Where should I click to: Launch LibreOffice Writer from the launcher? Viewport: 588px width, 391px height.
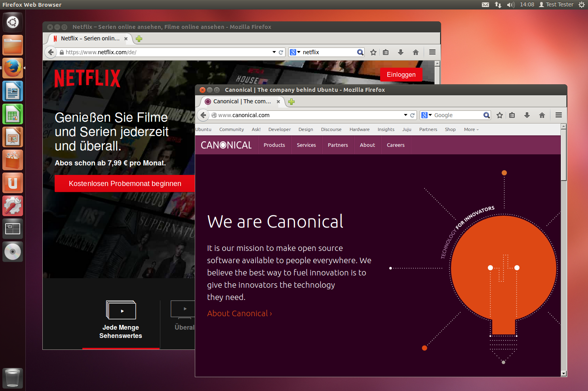13,91
